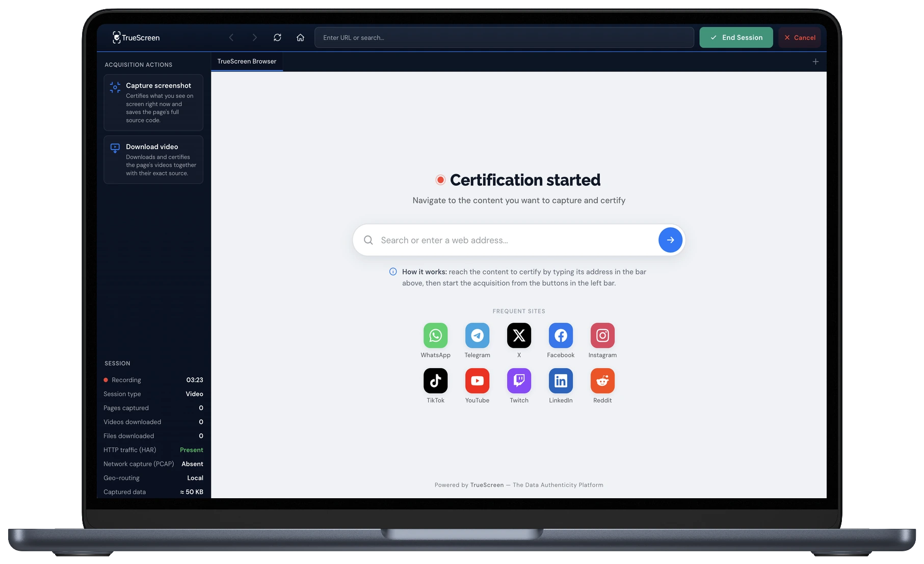
Task: Open the YouTube shortcut
Action: (x=477, y=386)
